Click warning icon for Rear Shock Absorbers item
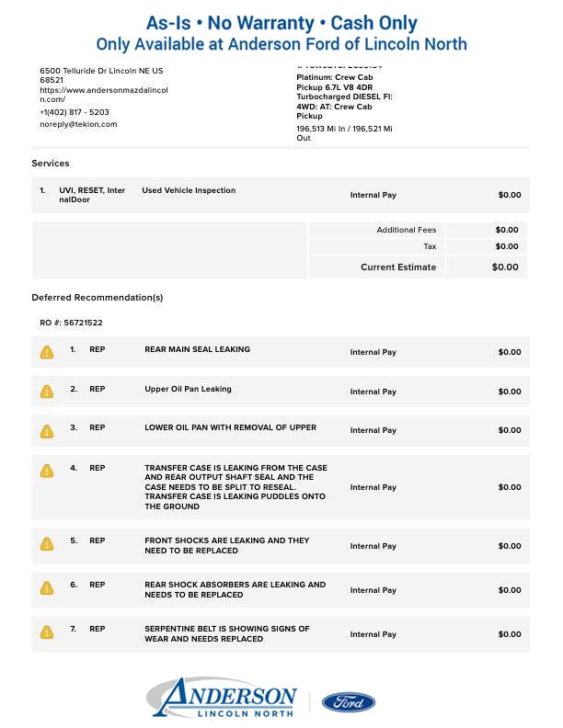Viewport: 563px width, 728px height. pos(47,588)
